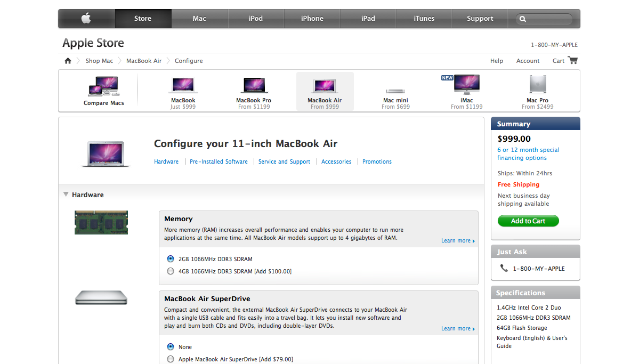Open the Support tab
639x364 pixels.
click(x=480, y=18)
